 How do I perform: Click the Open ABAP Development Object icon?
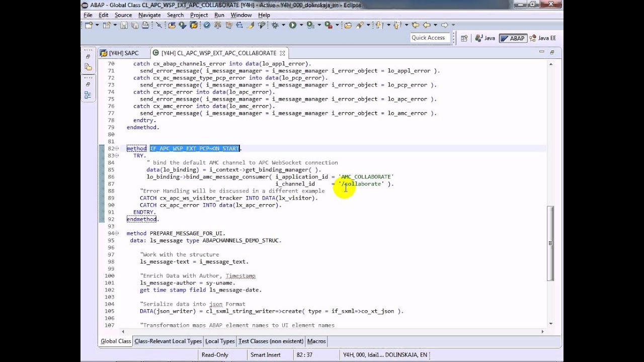click(x=172, y=25)
